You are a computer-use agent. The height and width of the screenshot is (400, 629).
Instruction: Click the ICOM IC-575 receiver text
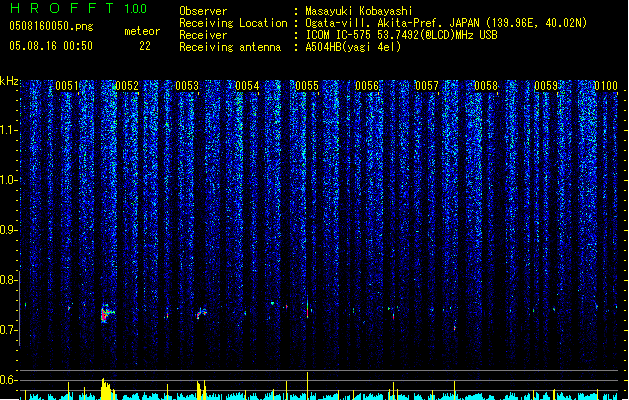402,35
